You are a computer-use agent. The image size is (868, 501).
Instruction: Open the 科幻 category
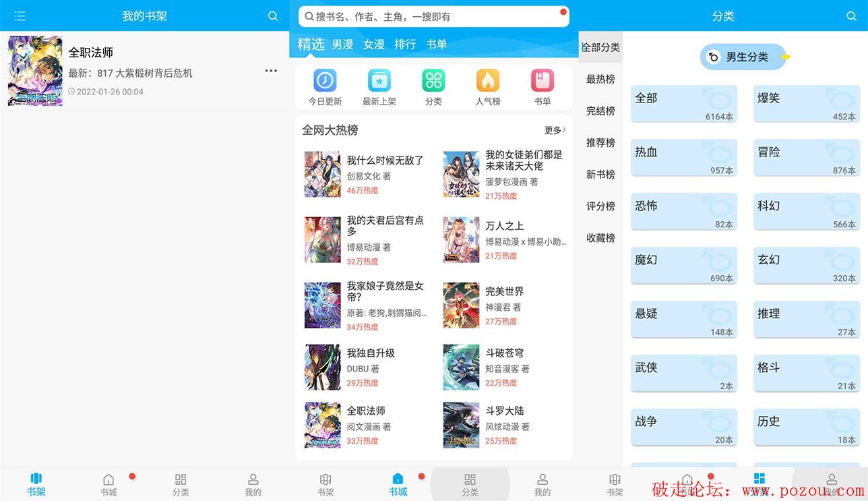tap(807, 213)
